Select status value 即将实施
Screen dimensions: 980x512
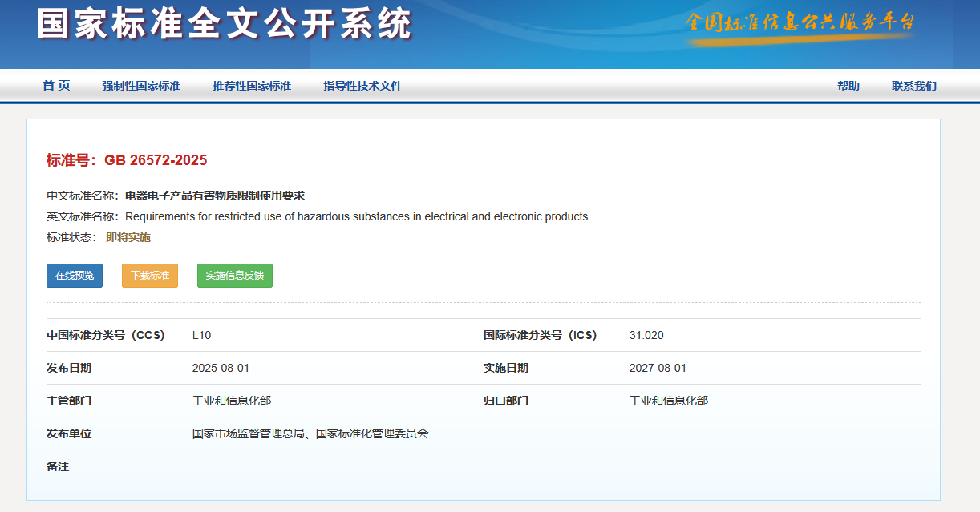coord(128,237)
